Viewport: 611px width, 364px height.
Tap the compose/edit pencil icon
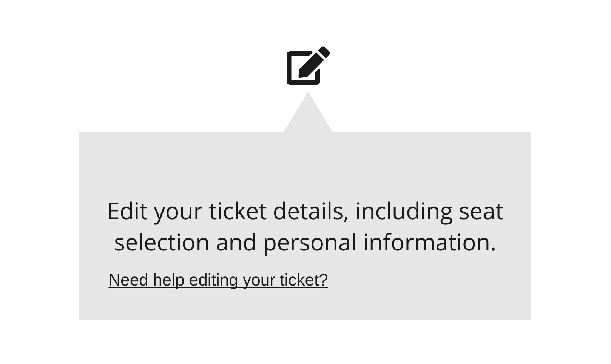click(x=307, y=66)
